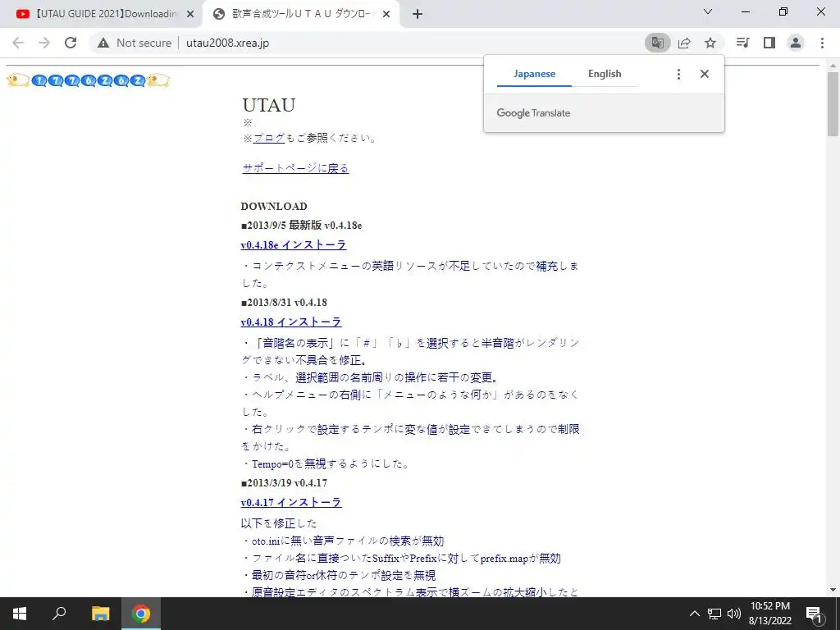Go back to the previous page
This screenshot has width=840, height=630.
(18, 43)
